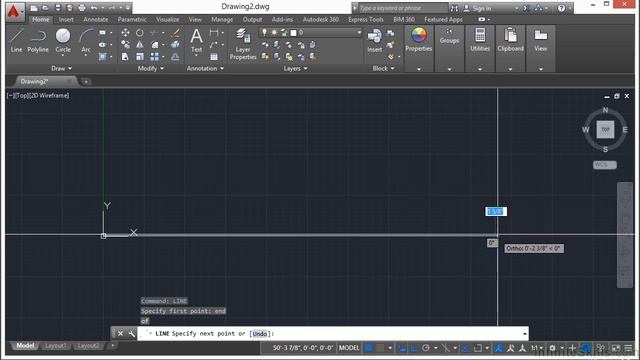Toggle object snap tracking in status bar
Screen dimensions: 640x360
click(x=465, y=348)
